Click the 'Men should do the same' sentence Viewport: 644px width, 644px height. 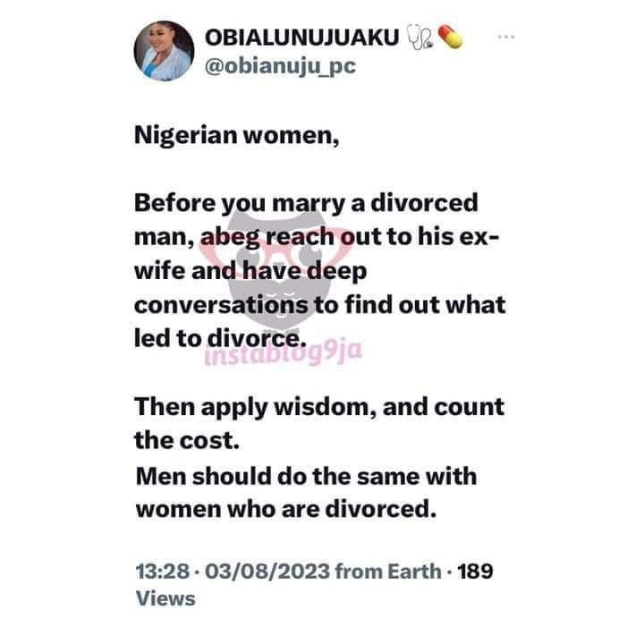(x=307, y=493)
